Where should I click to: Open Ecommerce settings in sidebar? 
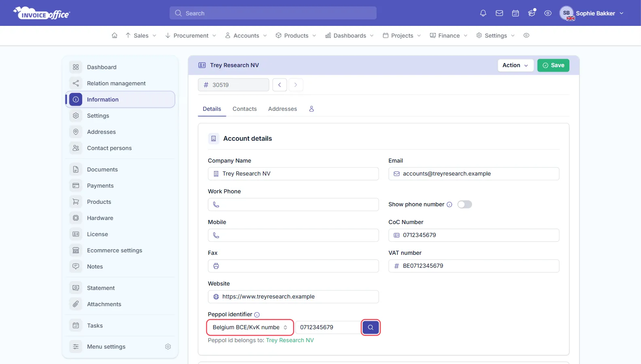pos(120,250)
